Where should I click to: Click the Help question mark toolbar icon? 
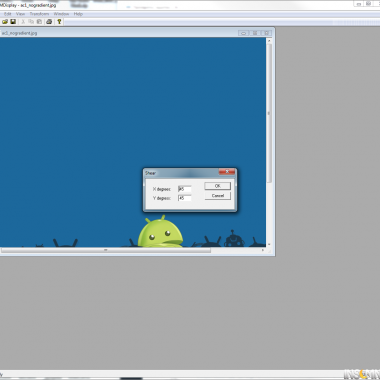coord(59,22)
